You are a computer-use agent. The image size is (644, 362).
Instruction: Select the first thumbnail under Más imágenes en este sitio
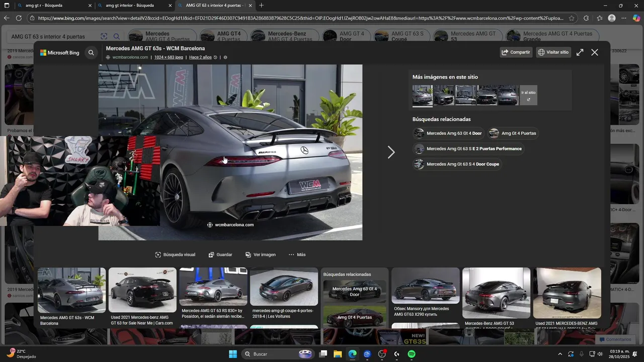point(422,96)
